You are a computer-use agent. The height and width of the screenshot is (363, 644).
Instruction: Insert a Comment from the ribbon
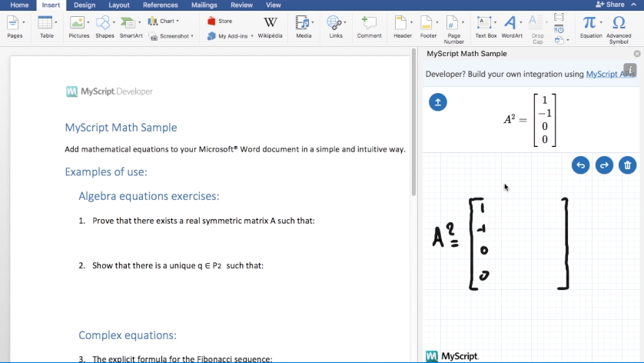tap(369, 26)
